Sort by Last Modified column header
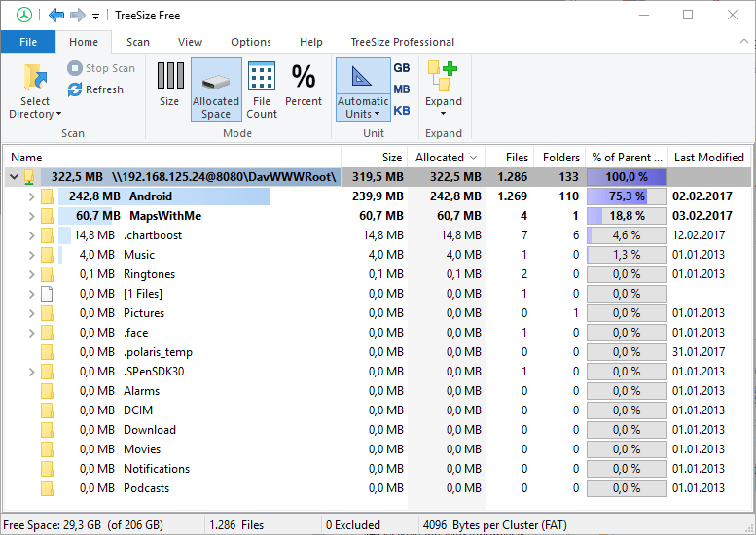 tap(708, 158)
